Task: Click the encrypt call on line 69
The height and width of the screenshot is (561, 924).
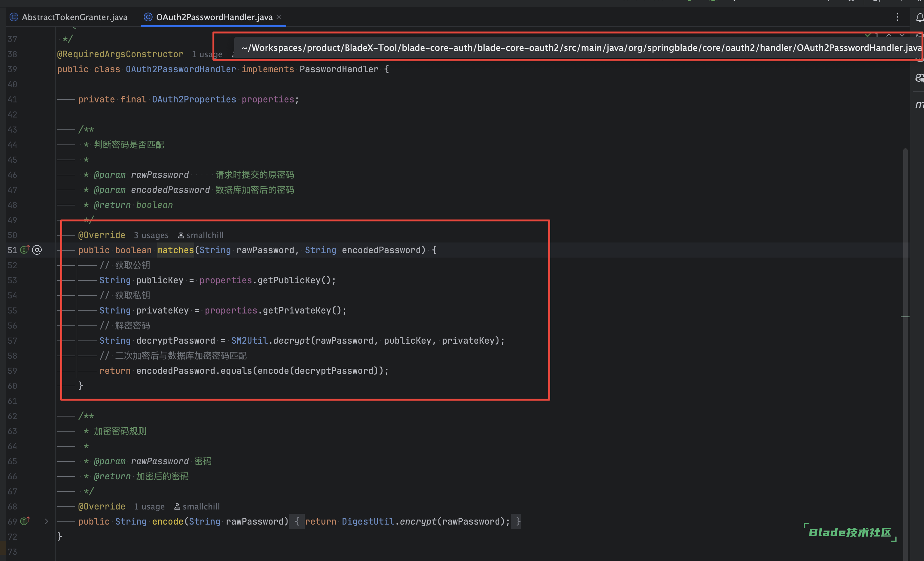Action: click(418, 521)
